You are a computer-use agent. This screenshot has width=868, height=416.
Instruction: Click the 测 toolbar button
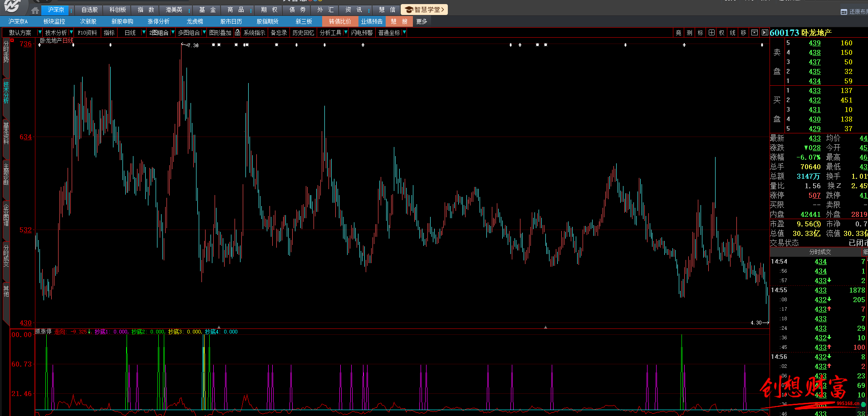click(x=689, y=33)
